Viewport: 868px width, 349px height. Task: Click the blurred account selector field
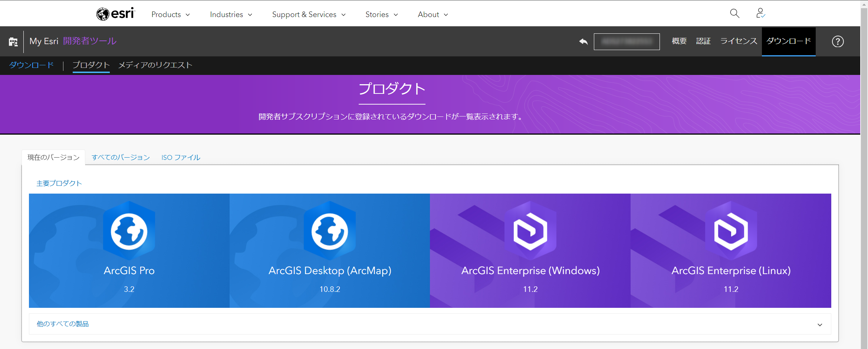point(627,42)
